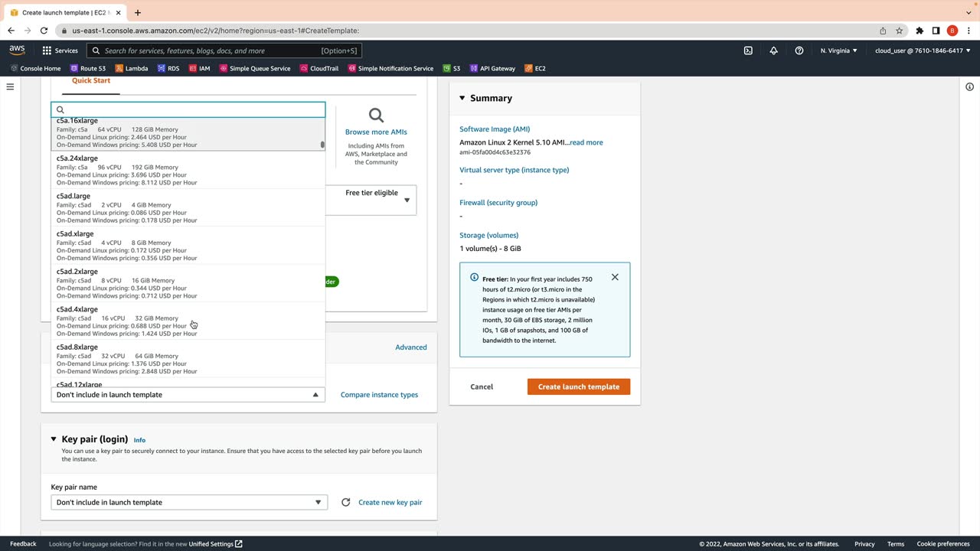Open the Cookie preferences link
The width and height of the screenshot is (980, 551).
click(x=943, y=544)
